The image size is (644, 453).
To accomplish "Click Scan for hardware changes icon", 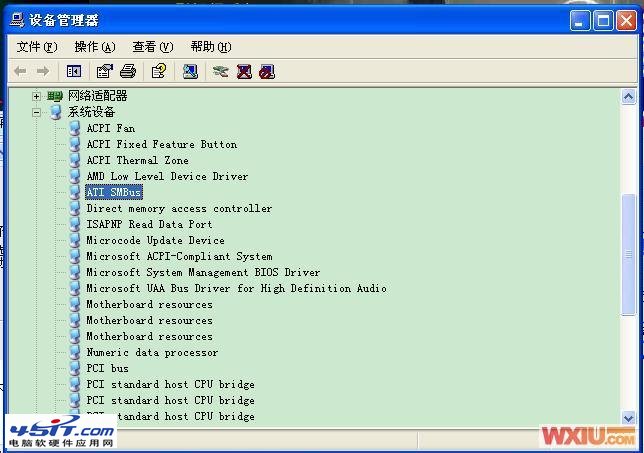I will tap(190, 71).
